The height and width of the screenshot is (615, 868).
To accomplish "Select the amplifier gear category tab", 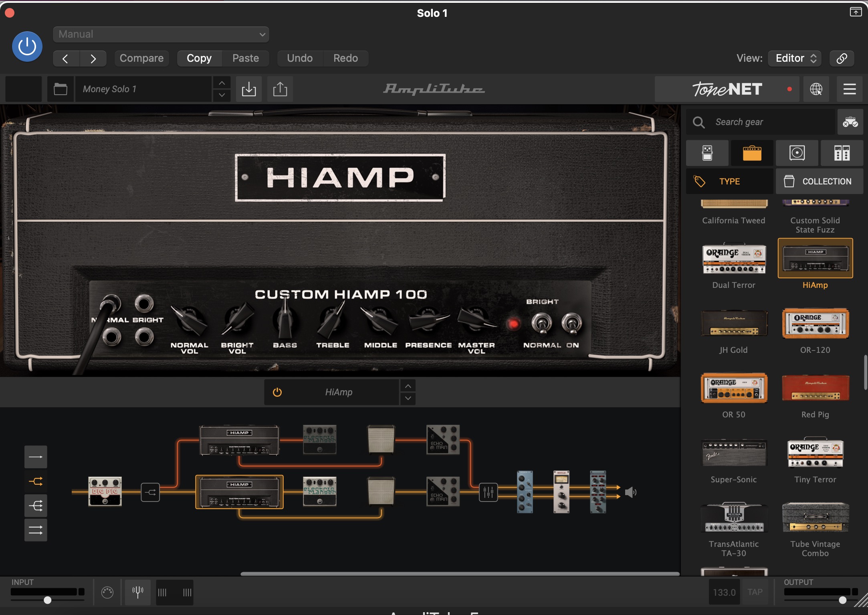I will 752,153.
